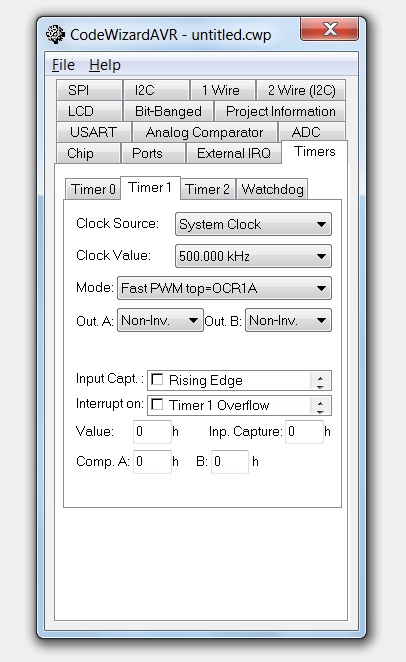This screenshot has width=406, height=662.
Task: Switch to the I2C tab
Action: coord(156,90)
